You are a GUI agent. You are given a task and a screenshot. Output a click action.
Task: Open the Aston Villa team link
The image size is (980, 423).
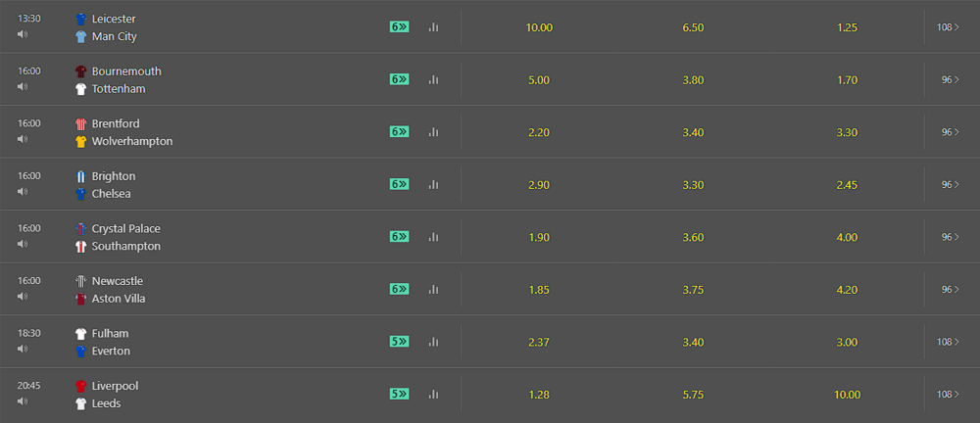119,299
